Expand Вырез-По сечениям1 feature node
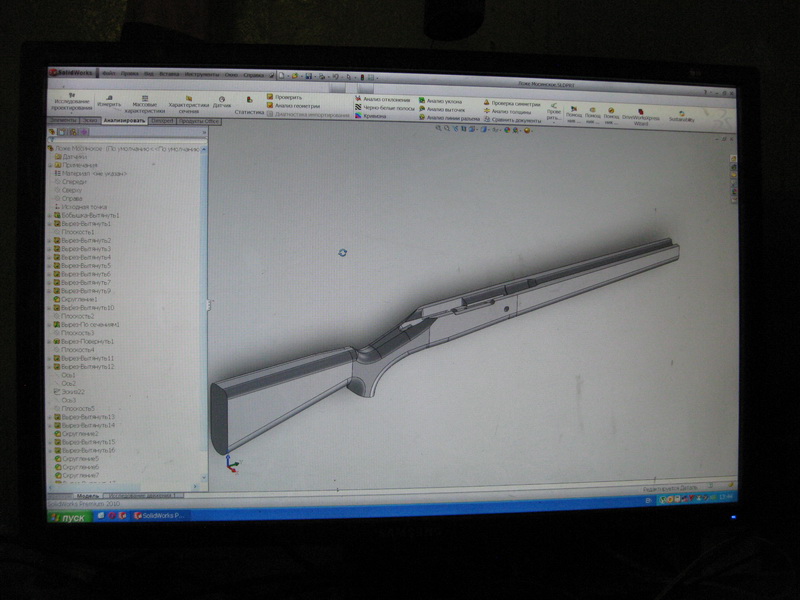 pyautogui.click(x=49, y=325)
